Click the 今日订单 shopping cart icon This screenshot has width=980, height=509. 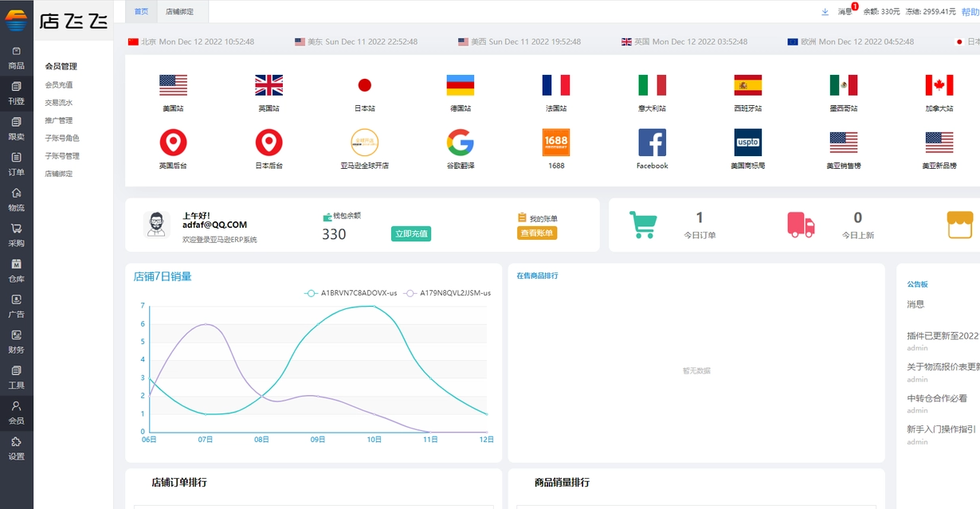[643, 225]
